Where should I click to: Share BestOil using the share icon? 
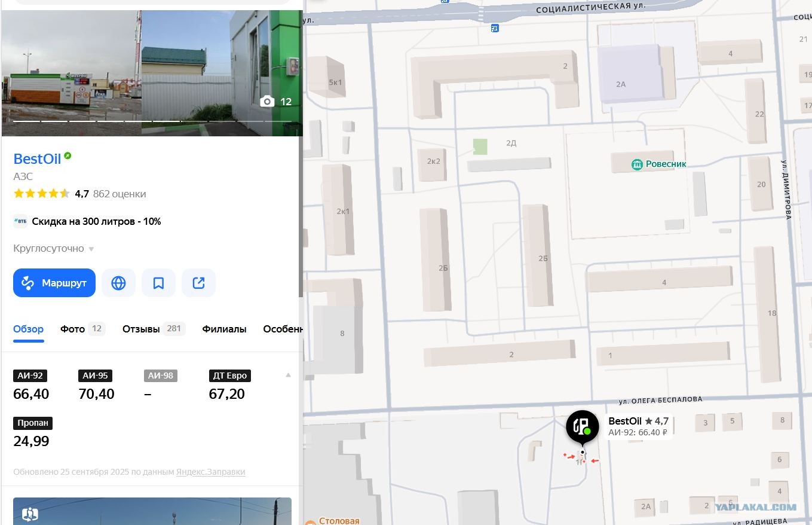coord(198,283)
